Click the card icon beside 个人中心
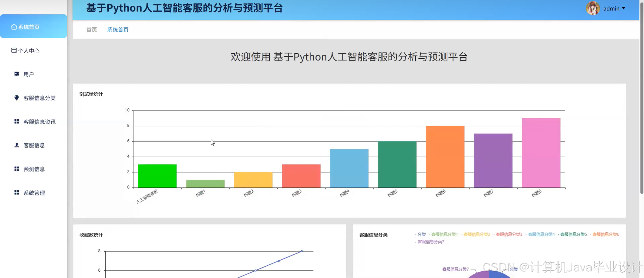The height and width of the screenshot is (278, 644). click(x=14, y=50)
